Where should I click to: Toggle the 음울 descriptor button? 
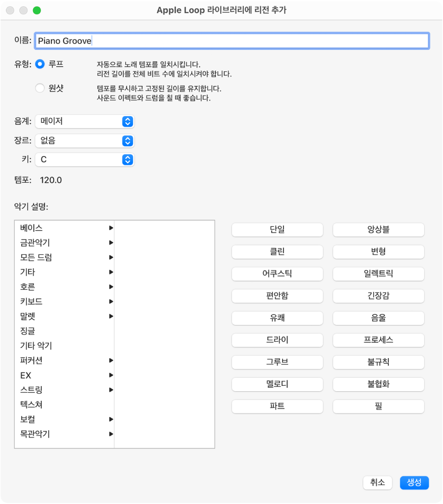pyautogui.click(x=378, y=318)
